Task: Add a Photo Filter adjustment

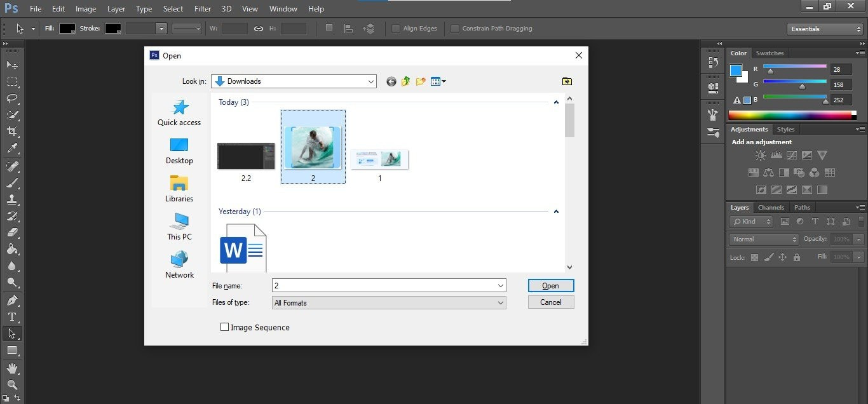Action: click(x=799, y=172)
